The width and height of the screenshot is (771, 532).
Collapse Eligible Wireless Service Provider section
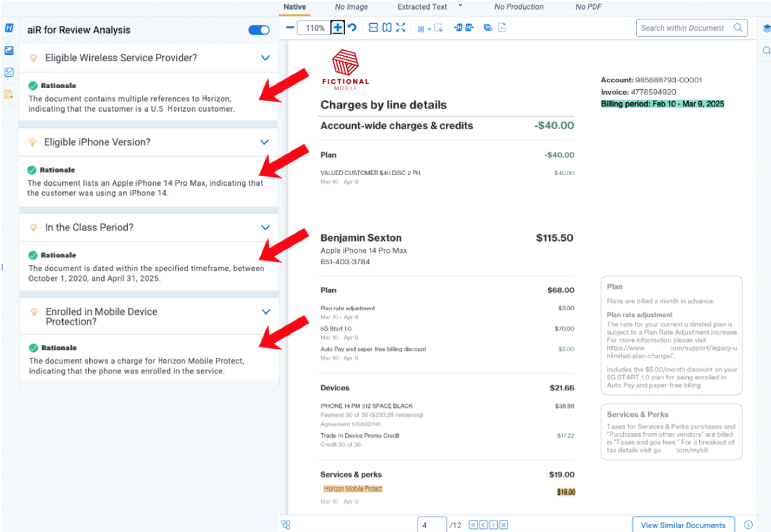(x=265, y=58)
